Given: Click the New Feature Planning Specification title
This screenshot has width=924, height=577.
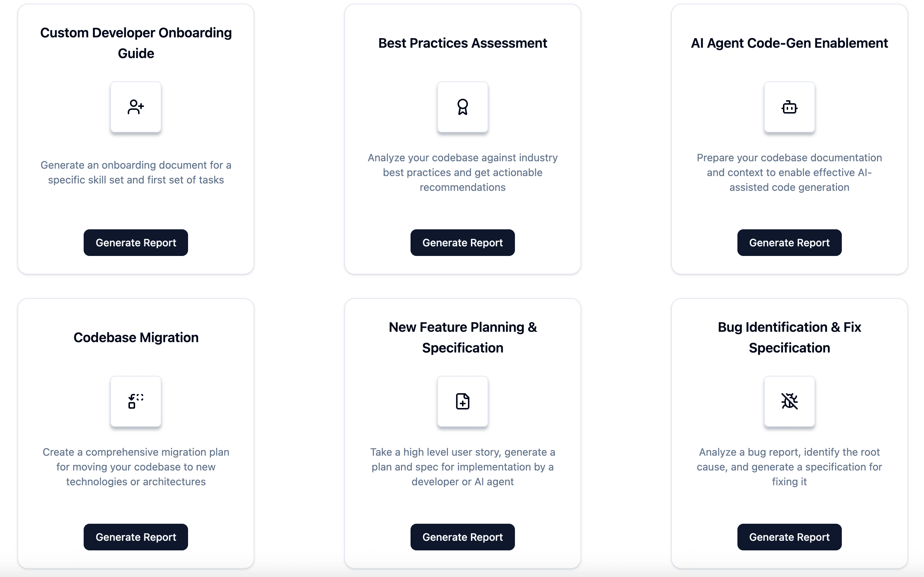Looking at the screenshot, I should click(462, 337).
